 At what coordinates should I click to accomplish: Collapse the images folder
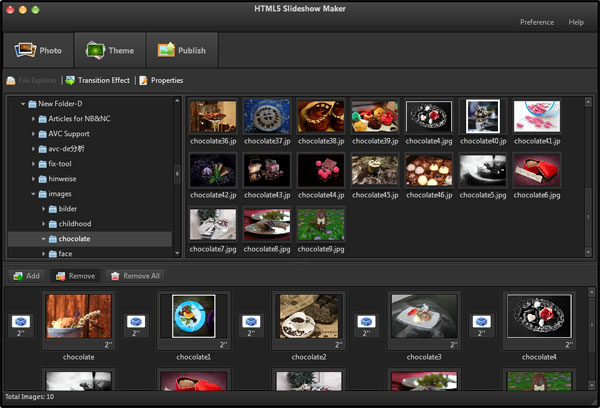(x=33, y=194)
